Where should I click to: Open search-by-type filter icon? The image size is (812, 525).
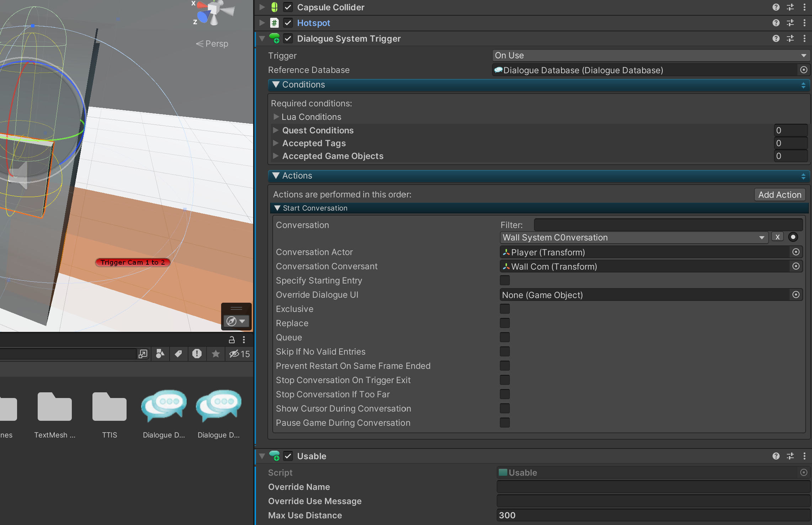click(160, 354)
